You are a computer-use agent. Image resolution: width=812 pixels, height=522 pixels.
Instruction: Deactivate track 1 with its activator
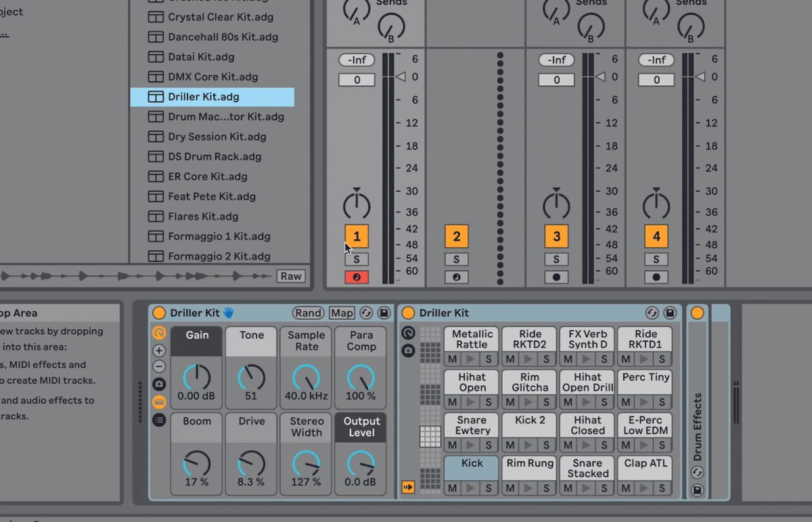pyautogui.click(x=357, y=237)
